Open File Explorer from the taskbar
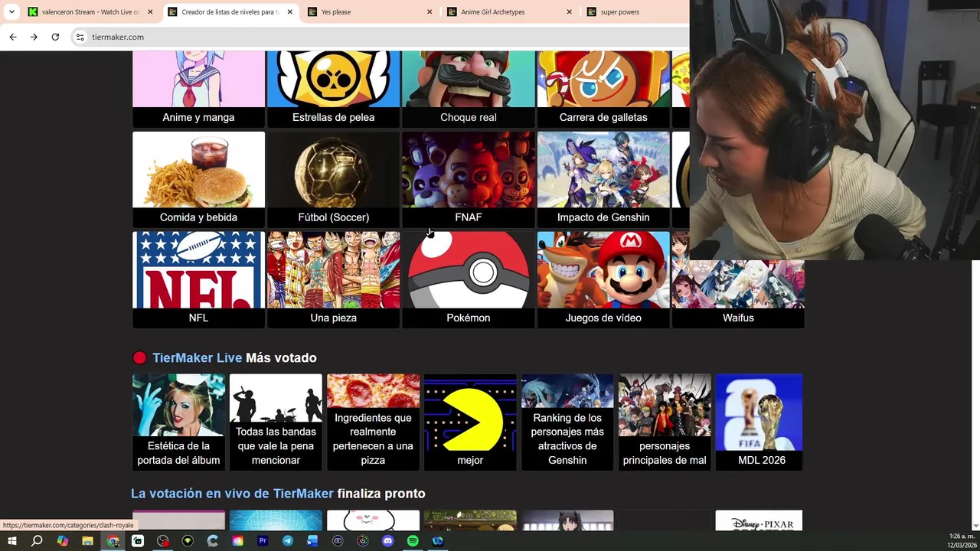 pos(87,541)
